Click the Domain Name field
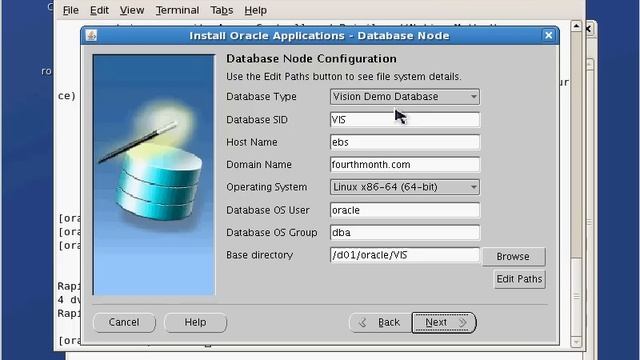640x360 pixels. [x=405, y=164]
